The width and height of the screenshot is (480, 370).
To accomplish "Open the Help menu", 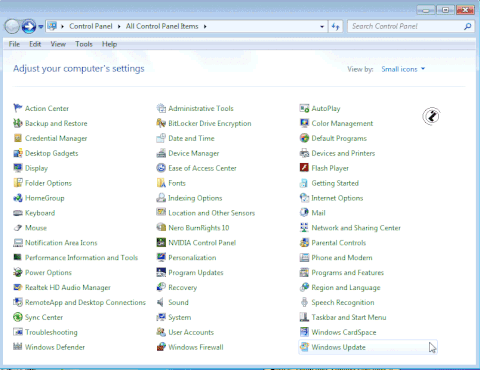I will click(x=109, y=44).
